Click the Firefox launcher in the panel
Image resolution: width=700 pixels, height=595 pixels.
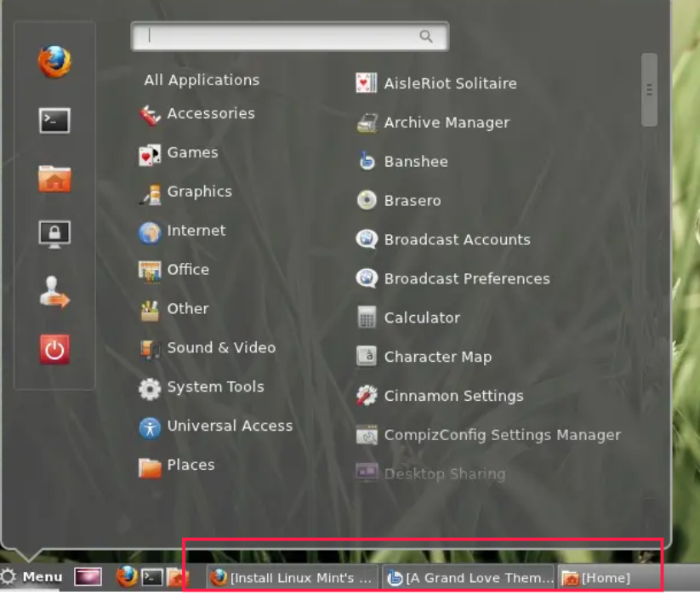point(127,576)
